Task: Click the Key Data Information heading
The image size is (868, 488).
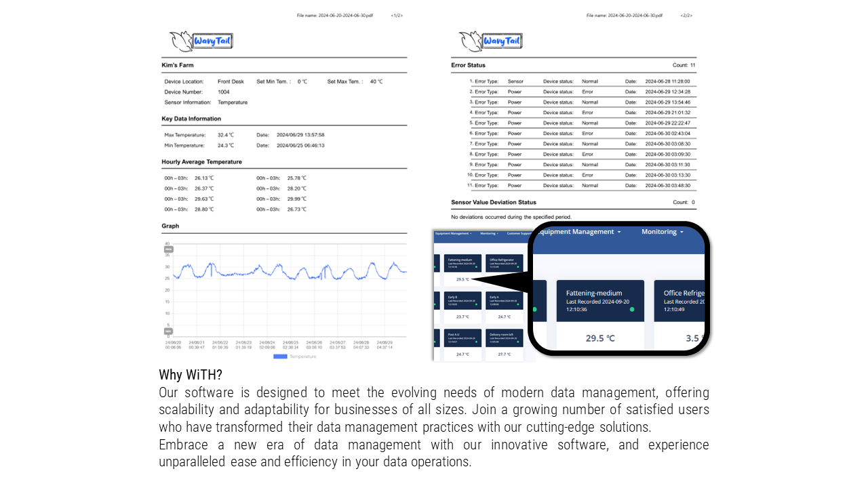Action: (191, 119)
